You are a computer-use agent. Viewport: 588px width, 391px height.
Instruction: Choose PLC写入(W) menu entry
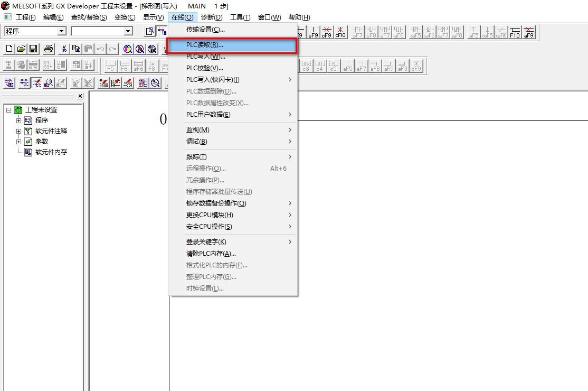click(x=233, y=57)
